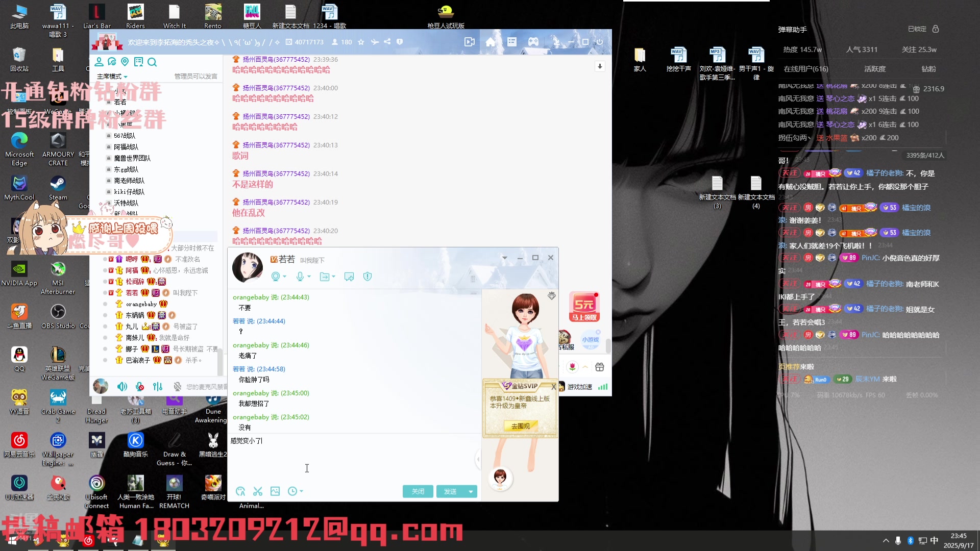This screenshot has height=551, width=980.
Task: Click the shield report icon in chat header
Action: (367, 277)
